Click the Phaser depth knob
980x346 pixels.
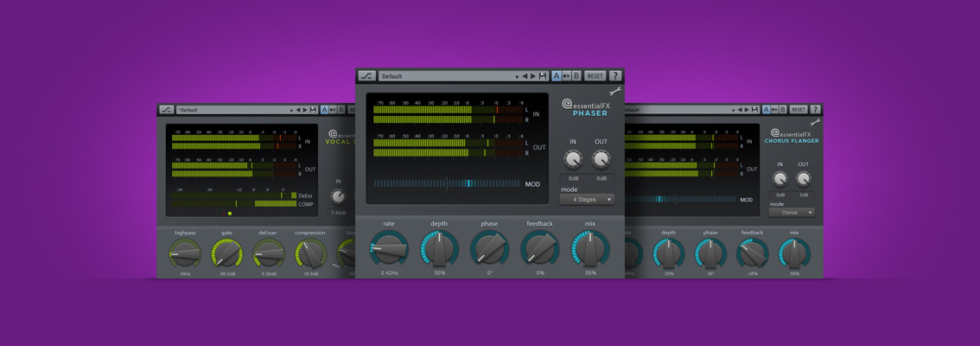(x=439, y=248)
